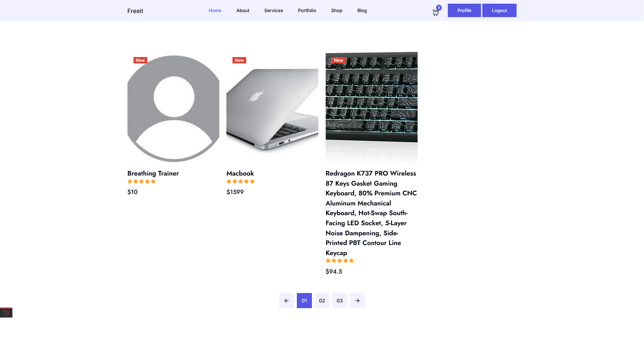Open the Blog section

click(x=362, y=10)
